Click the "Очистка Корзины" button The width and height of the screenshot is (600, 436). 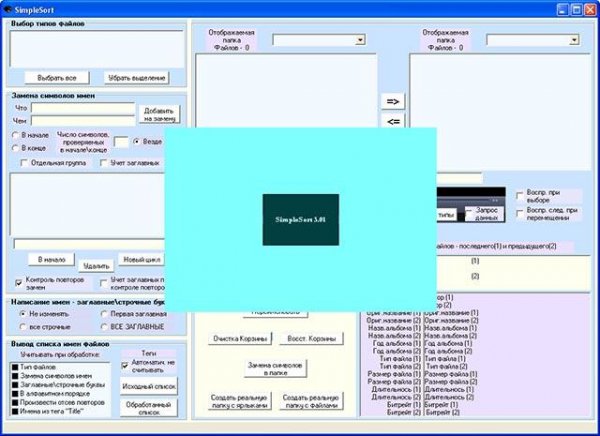[240, 338]
